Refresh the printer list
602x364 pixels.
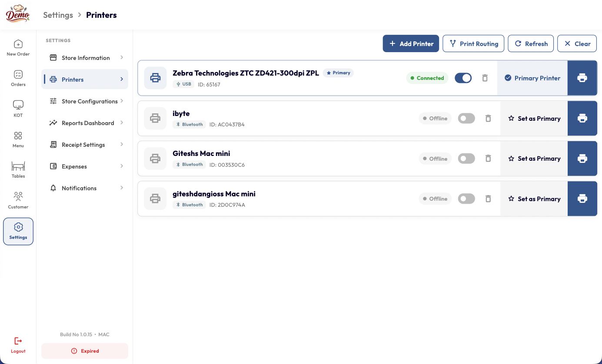pos(531,43)
